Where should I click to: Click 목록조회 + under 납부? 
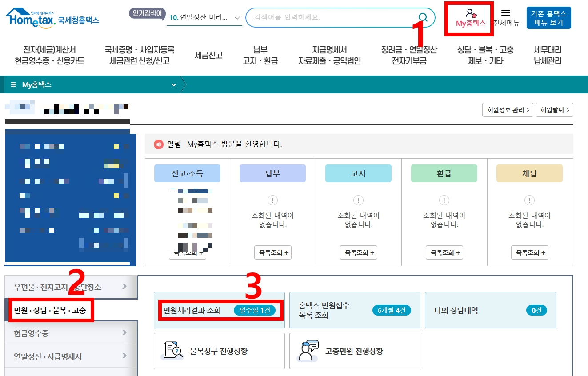click(x=273, y=252)
